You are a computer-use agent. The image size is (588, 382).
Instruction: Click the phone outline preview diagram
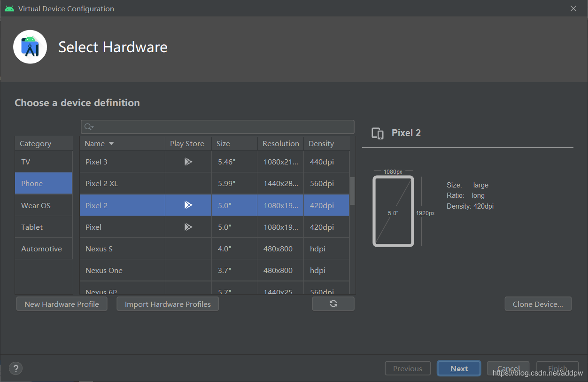coord(393,211)
